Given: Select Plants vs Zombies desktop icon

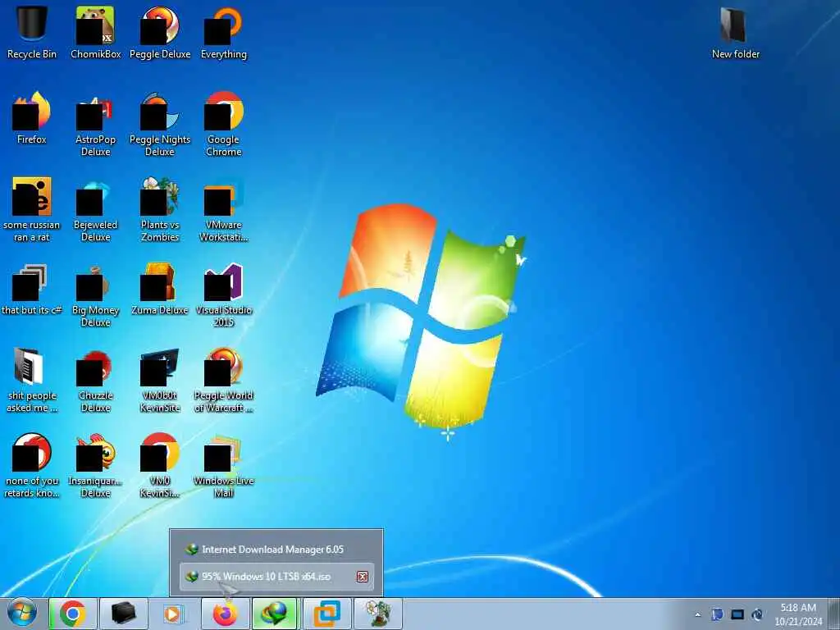Looking at the screenshot, I should [160, 209].
